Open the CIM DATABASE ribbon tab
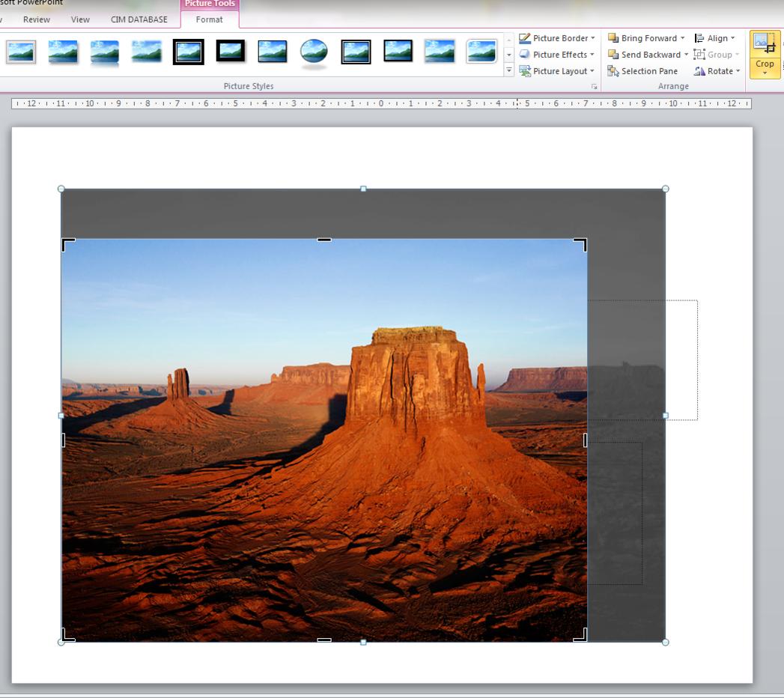Screen dimensions: 784x698 pyautogui.click(x=139, y=19)
